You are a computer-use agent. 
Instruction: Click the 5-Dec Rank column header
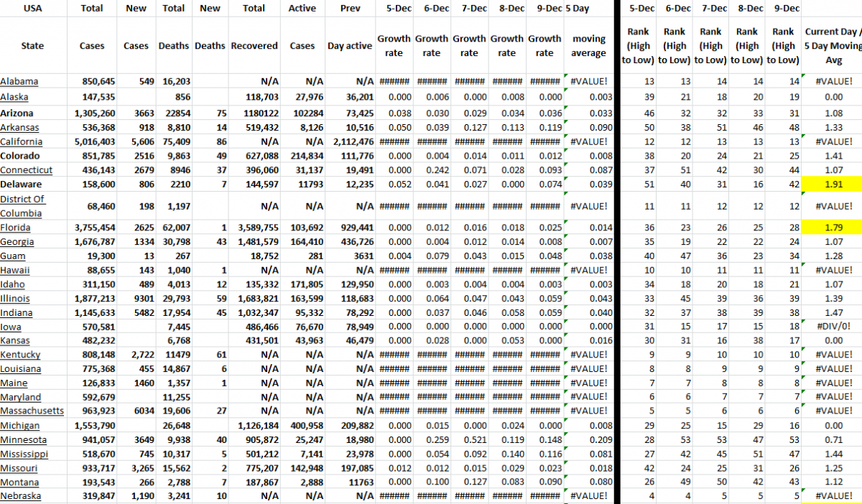638,45
